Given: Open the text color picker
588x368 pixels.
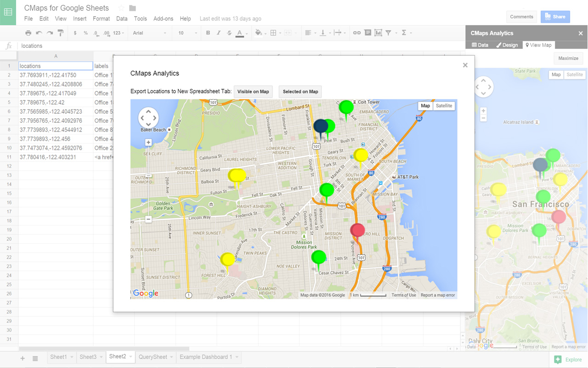Looking at the screenshot, I should click(239, 33).
